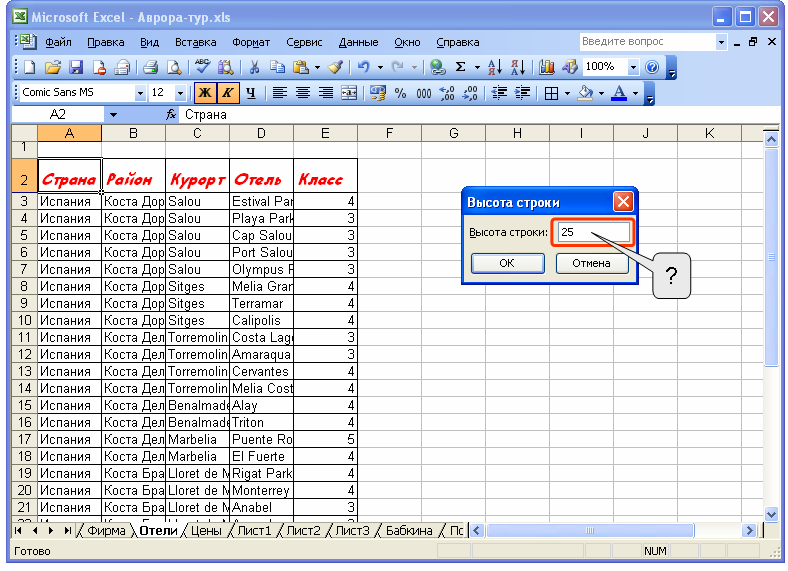This screenshot has height=571, width=788.
Task: Expand the Name Box dropdown arrow
Action: (x=113, y=115)
